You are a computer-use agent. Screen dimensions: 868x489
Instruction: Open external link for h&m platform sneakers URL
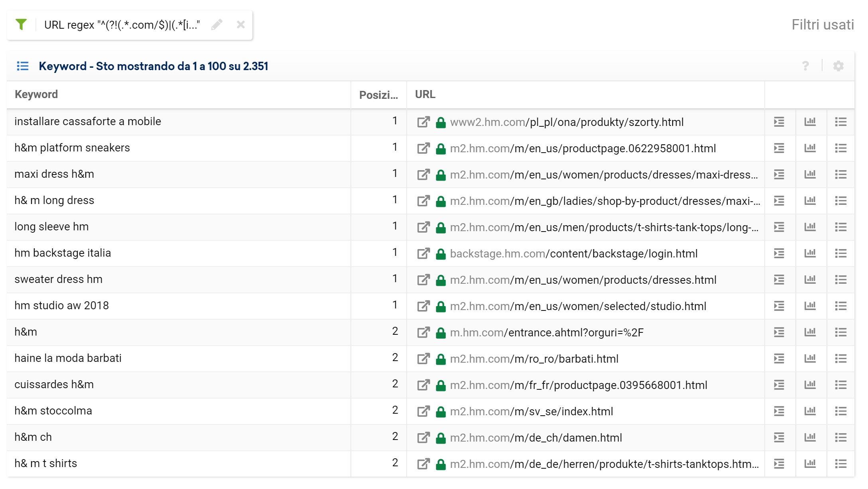point(423,148)
